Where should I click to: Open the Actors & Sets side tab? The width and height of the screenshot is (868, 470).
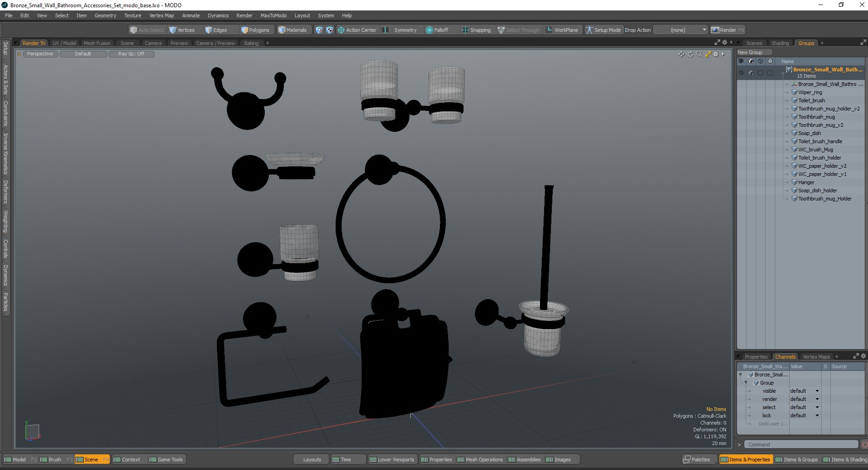click(x=5, y=80)
